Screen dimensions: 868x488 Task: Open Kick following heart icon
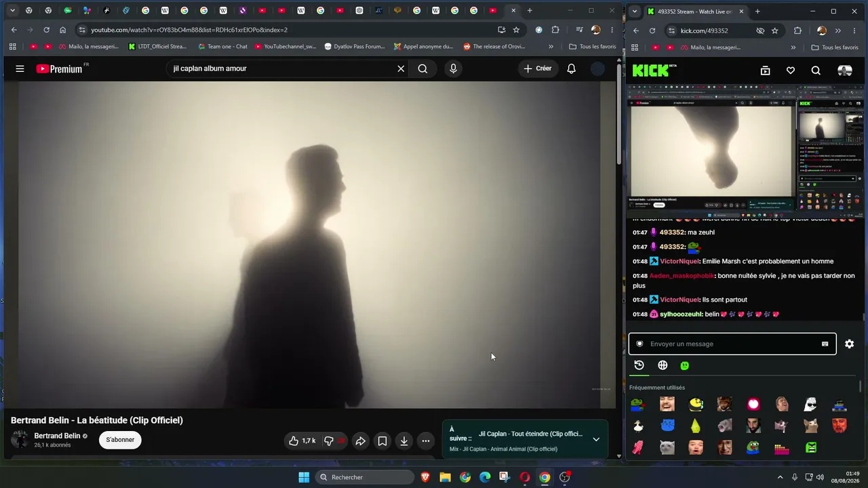pos(791,70)
